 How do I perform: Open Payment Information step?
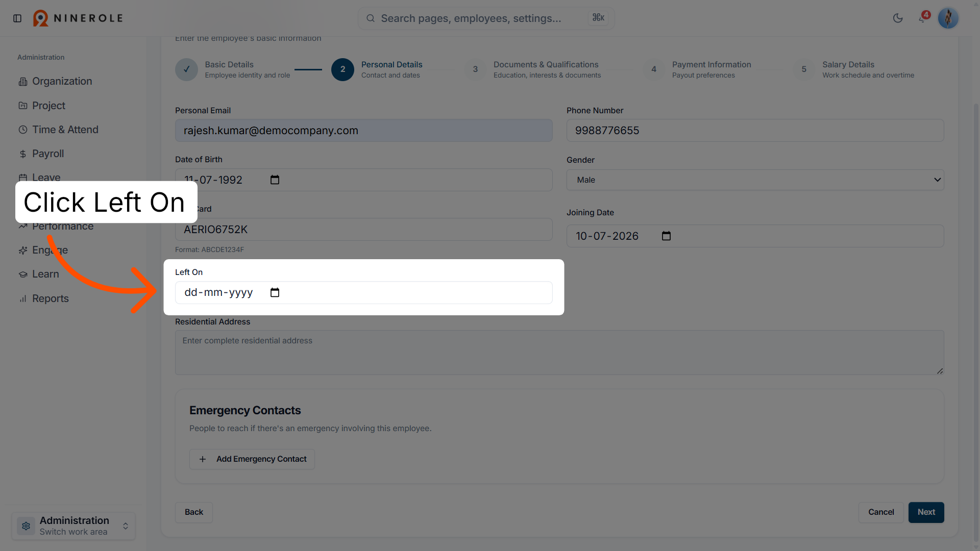pos(697,69)
